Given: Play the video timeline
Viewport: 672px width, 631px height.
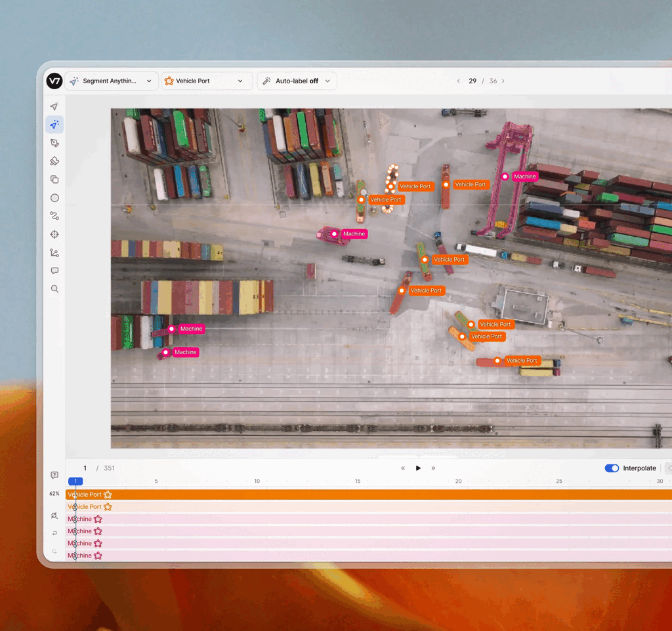Looking at the screenshot, I should tap(418, 468).
